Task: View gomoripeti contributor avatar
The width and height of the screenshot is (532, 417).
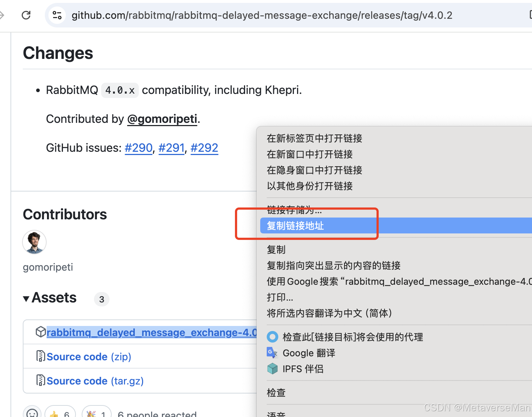Action: [34, 242]
